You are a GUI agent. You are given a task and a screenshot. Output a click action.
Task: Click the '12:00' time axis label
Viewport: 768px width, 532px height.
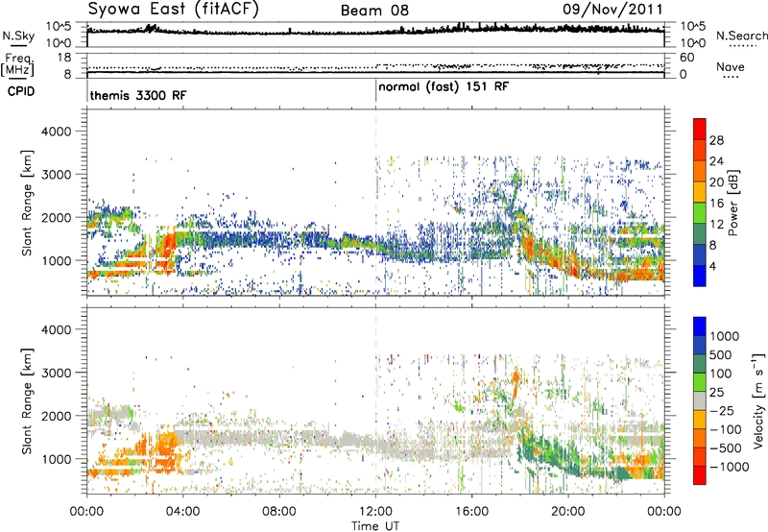pos(375,512)
